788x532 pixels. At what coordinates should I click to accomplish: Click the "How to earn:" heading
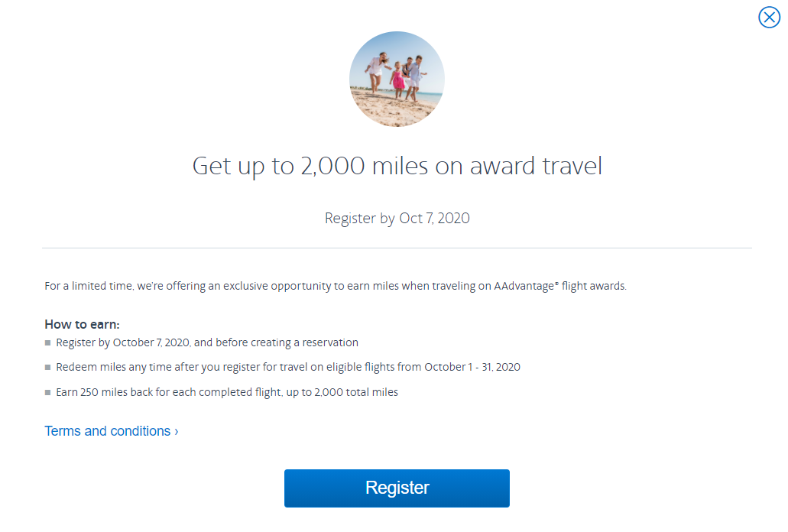coord(82,324)
